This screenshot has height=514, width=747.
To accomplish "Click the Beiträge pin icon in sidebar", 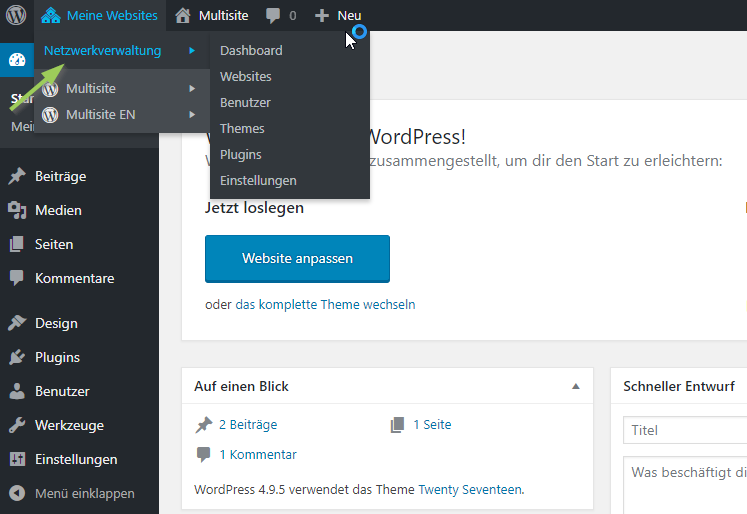I will 17,176.
